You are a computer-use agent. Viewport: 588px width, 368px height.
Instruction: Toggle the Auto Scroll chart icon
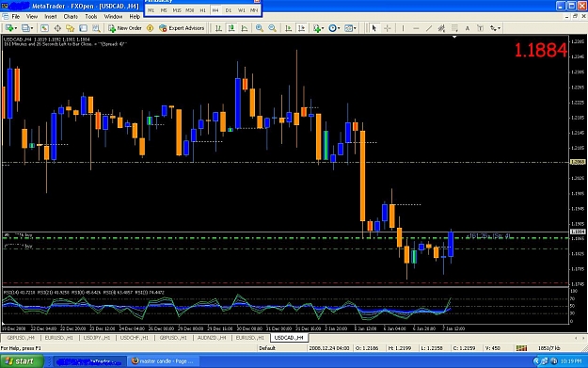point(289,28)
